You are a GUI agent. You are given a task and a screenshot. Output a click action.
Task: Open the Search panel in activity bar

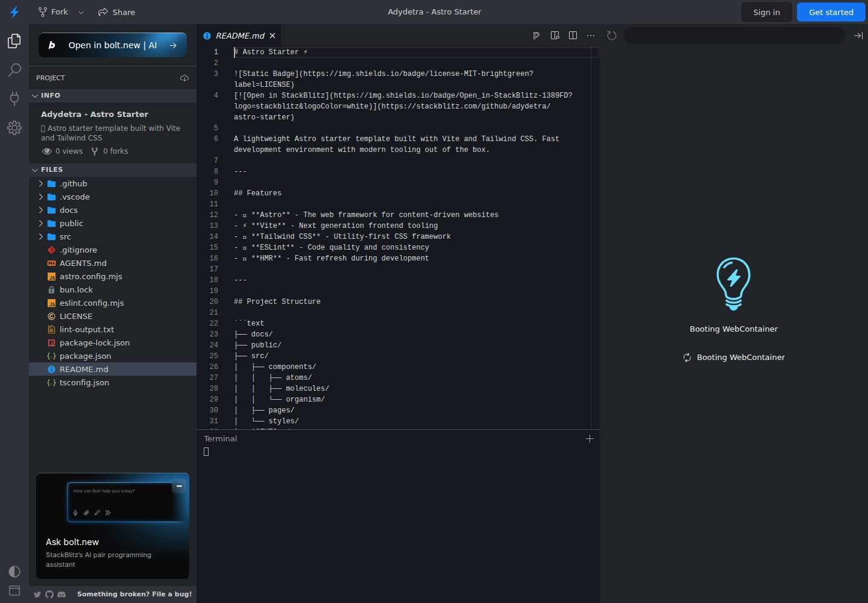click(x=14, y=70)
